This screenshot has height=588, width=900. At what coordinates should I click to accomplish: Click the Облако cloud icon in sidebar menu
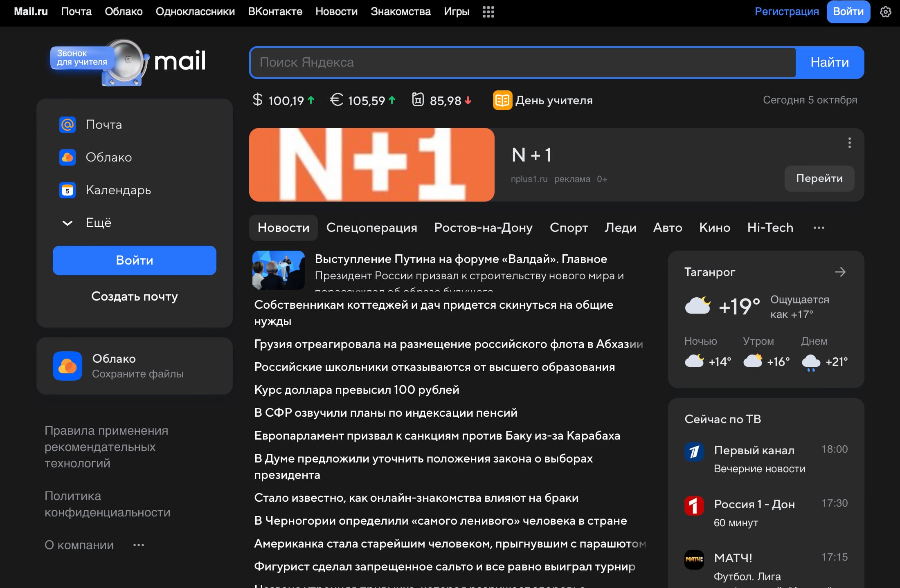(67, 157)
